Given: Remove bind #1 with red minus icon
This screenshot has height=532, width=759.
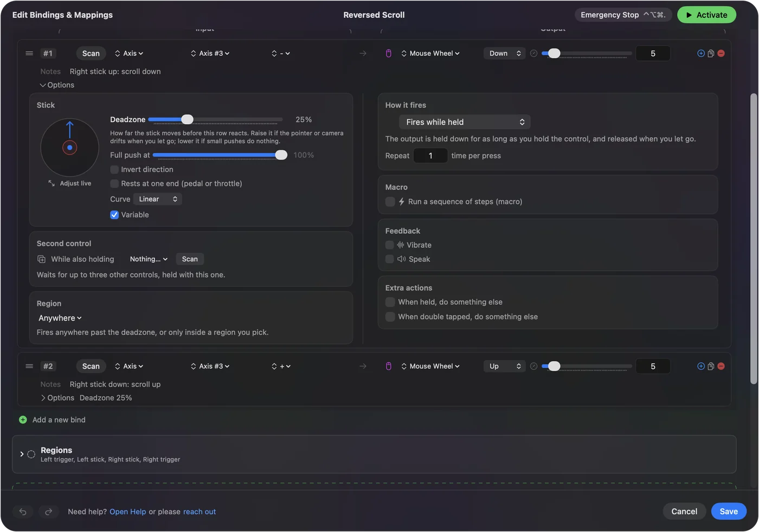Looking at the screenshot, I should click(721, 53).
